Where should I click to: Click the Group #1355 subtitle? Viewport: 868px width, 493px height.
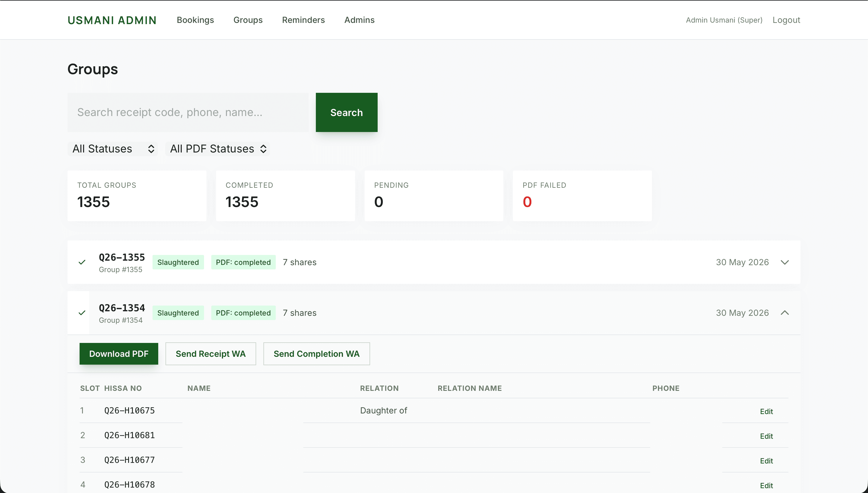click(x=121, y=269)
